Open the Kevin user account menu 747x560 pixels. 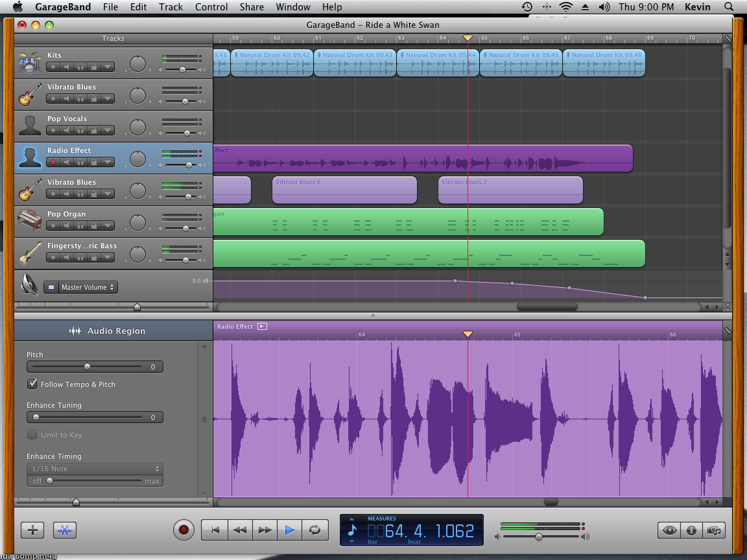698,6
